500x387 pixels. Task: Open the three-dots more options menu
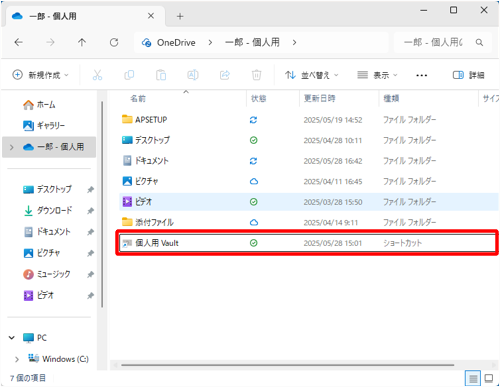[422, 75]
